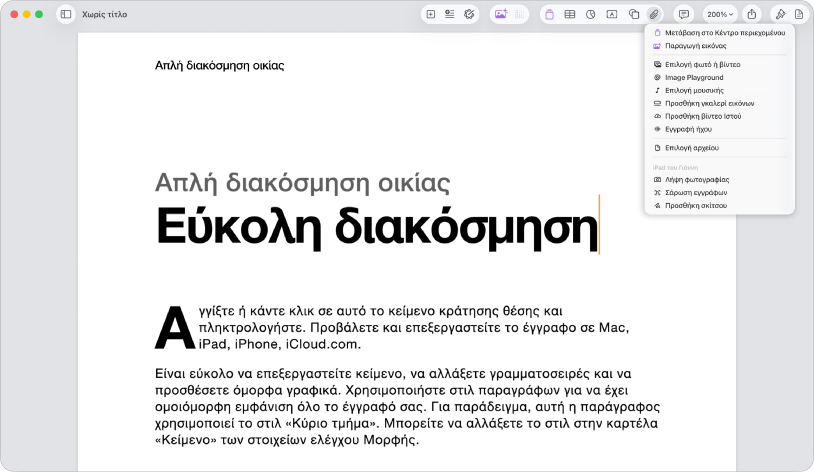The image size is (814, 473).
Task: Click the gray subtitle 'Απλή διακόσμηση οικίας'
Action: (x=303, y=182)
